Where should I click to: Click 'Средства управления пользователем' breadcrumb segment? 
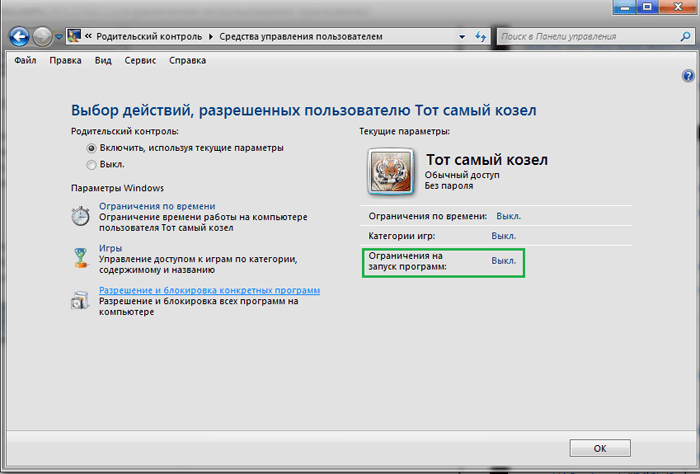(301, 37)
